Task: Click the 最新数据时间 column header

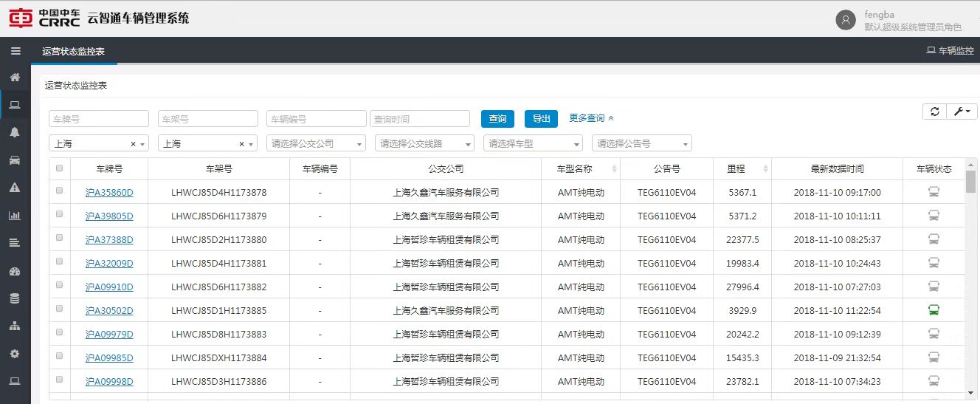Action: (x=837, y=169)
